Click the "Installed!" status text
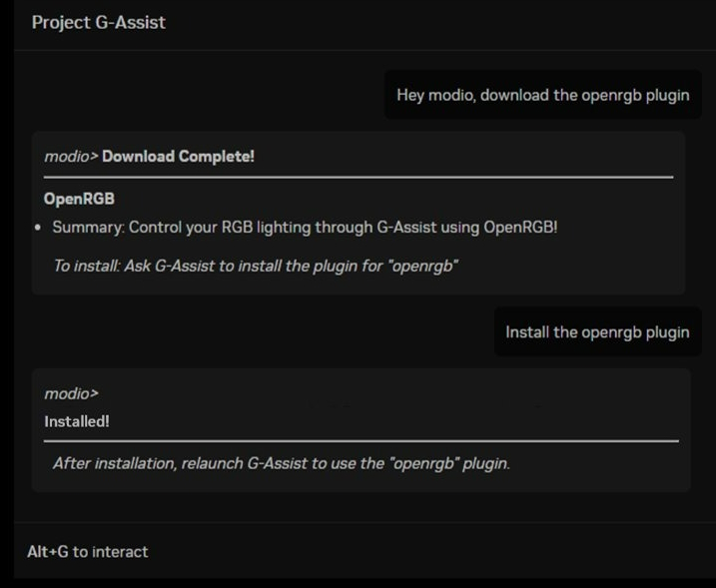The image size is (716, 588). click(x=77, y=421)
